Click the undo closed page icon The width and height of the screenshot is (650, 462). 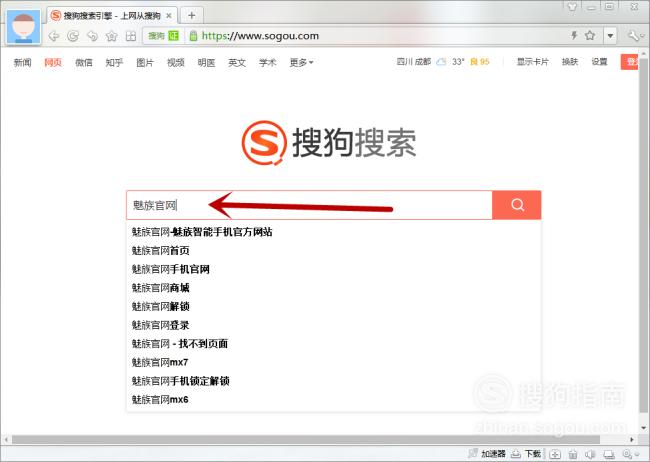(x=92, y=36)
